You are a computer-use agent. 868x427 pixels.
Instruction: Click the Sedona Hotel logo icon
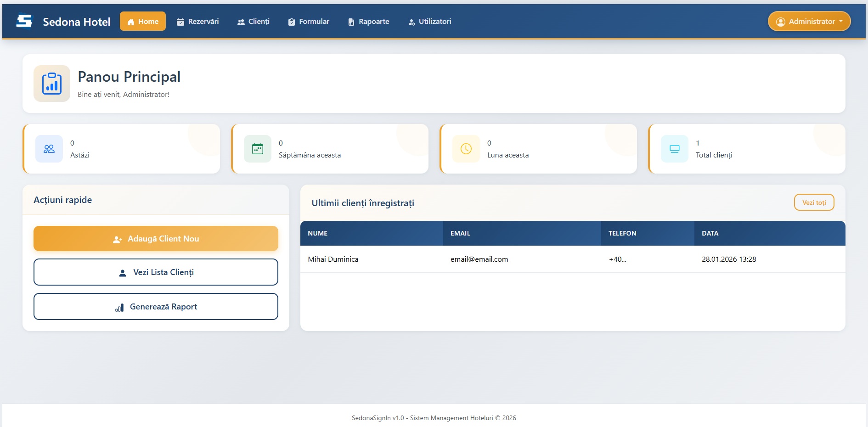tap(24, 21)
